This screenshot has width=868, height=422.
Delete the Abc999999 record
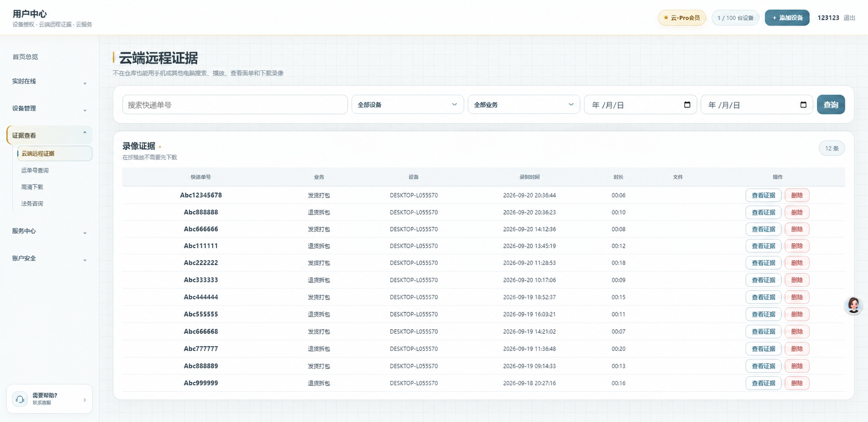pos(797,383)
